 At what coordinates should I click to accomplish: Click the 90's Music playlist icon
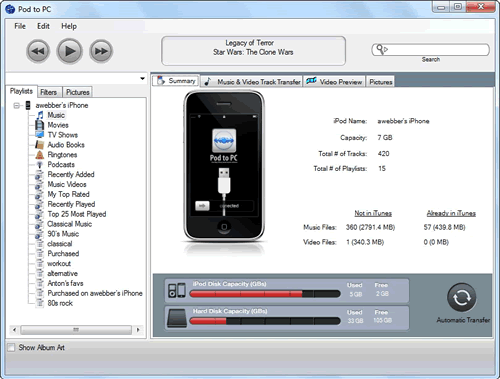(39, 234)
